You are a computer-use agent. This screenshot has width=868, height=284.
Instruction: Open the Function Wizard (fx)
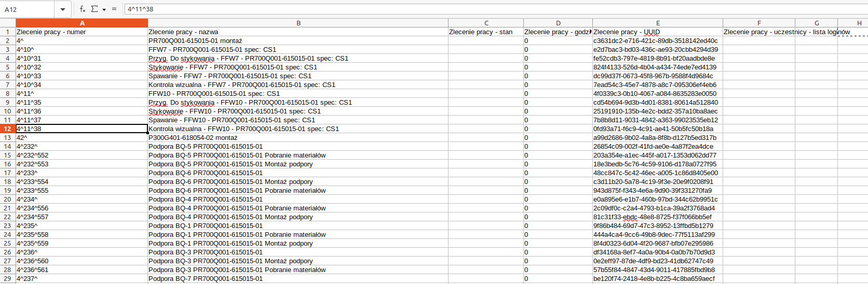[83, 9]
